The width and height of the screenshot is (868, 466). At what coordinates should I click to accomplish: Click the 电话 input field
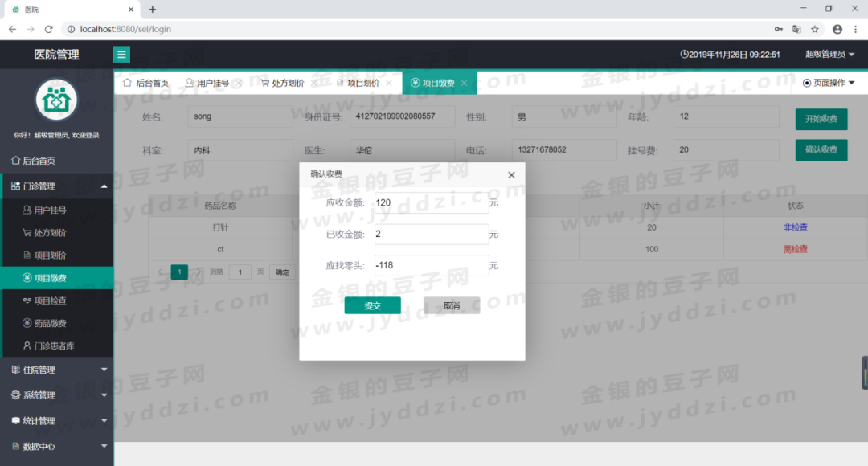(564, 150)
